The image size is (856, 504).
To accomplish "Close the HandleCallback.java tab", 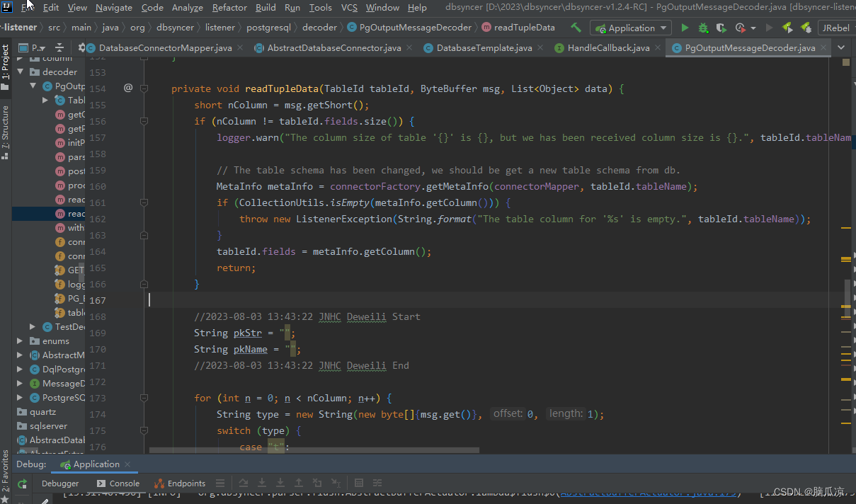I will [658, 48].
